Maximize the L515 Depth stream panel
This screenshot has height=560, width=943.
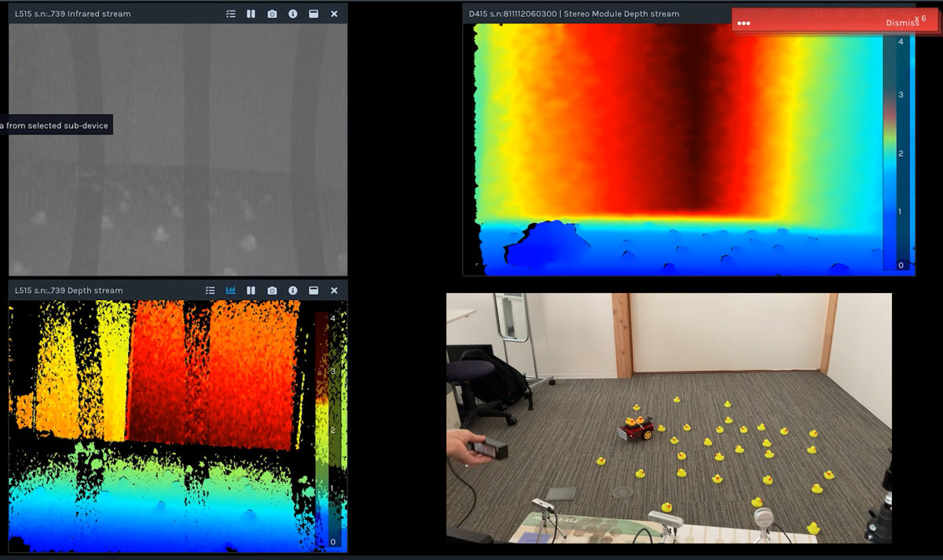pos(314,291)
